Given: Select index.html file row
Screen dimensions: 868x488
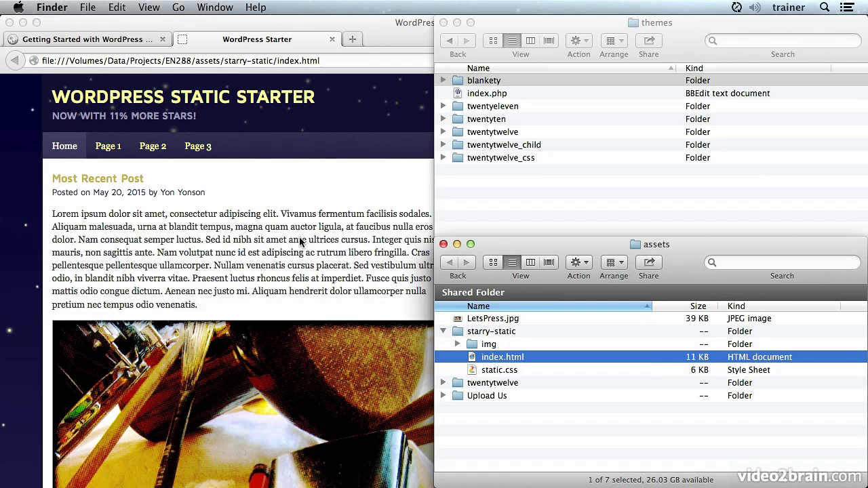Looking at the screenshot, I should 651,357.
